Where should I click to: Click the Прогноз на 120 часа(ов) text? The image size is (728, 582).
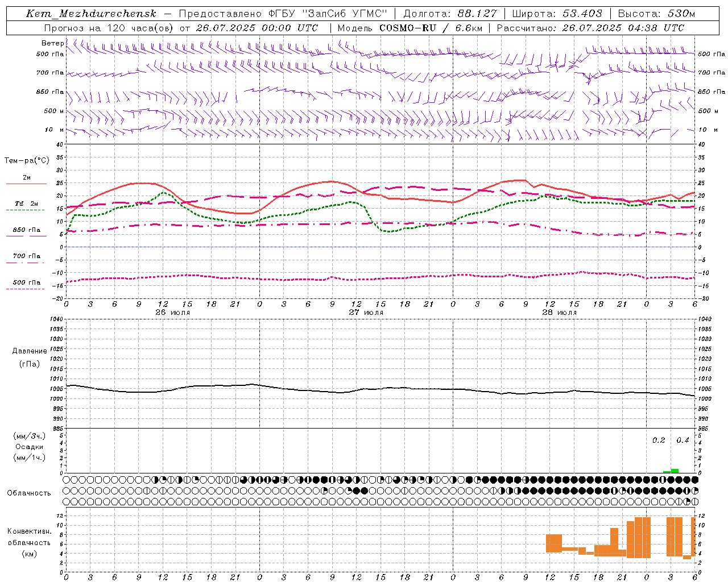(109, 27)
